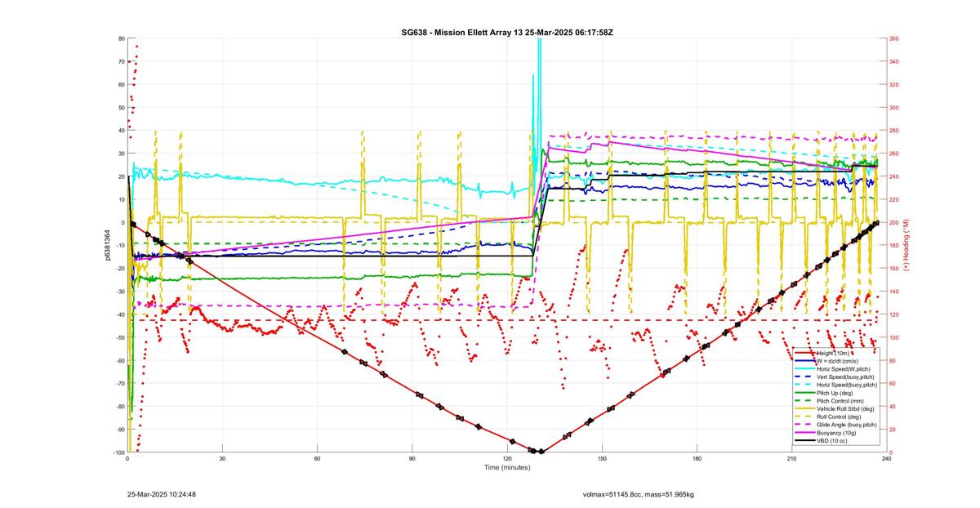Click the x-axis tick label '30'
Image resolution: width=980 pixels, height=508 pixels.
point(222,459)
